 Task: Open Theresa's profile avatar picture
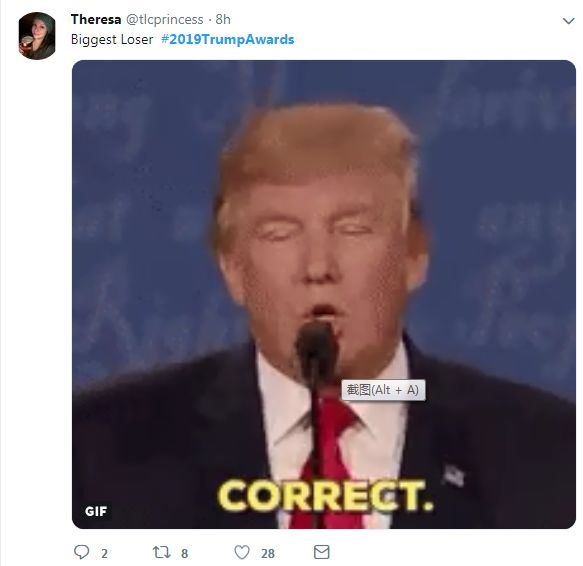click(x=37, y=36)
